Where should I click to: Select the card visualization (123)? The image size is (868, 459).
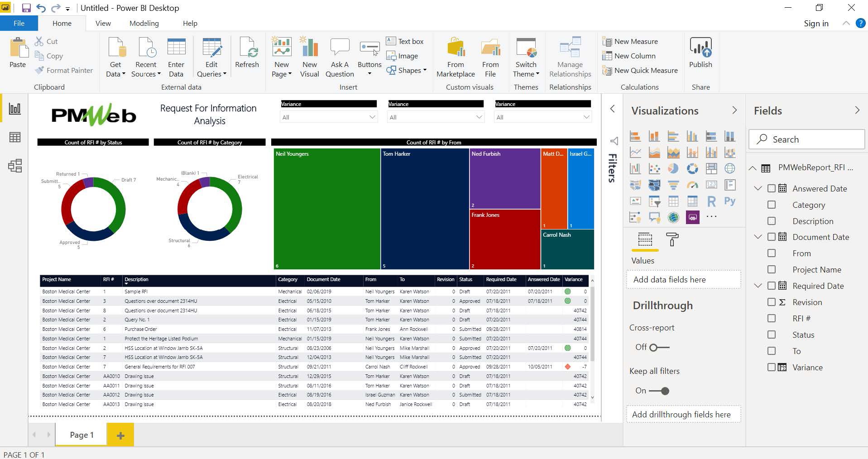click(x=711, y=185)
